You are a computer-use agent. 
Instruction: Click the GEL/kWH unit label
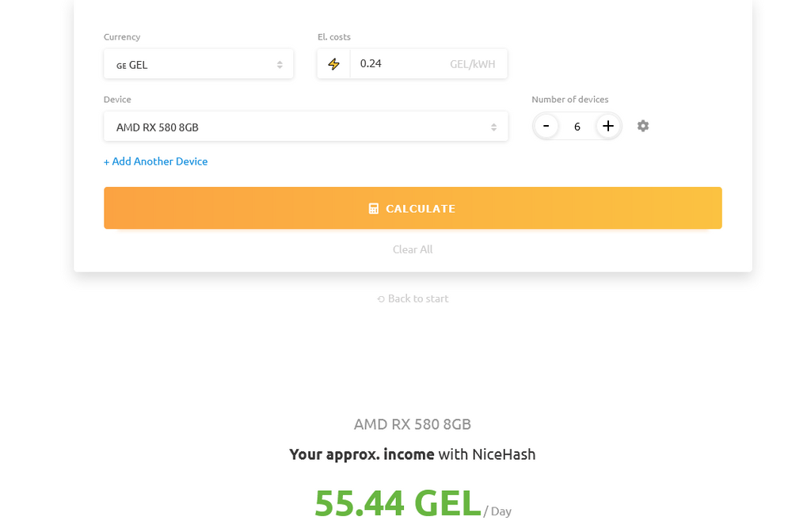pos(472,64)
